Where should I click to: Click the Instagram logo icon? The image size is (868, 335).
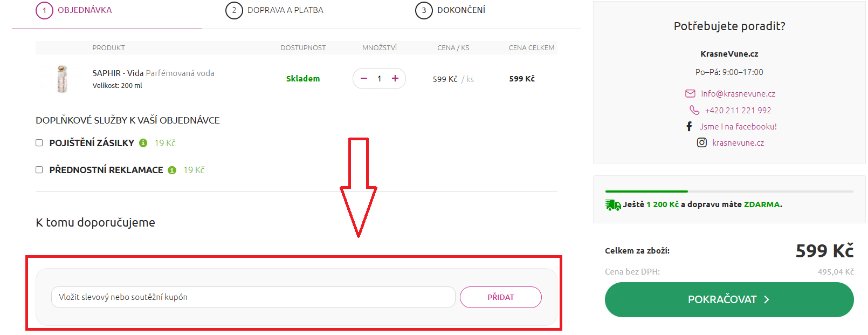(x=702, y=142)
